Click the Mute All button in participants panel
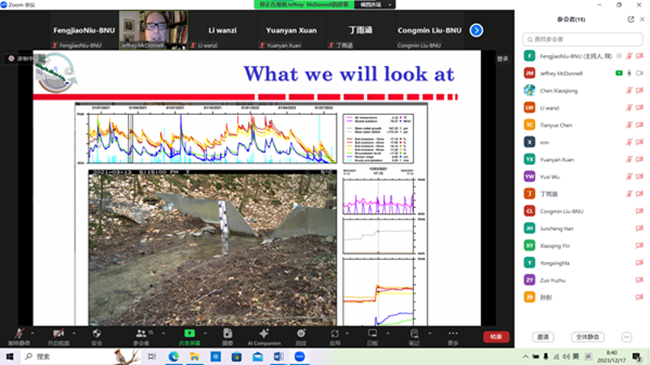Viewport: 650px width, 365px height. [587, 337]
